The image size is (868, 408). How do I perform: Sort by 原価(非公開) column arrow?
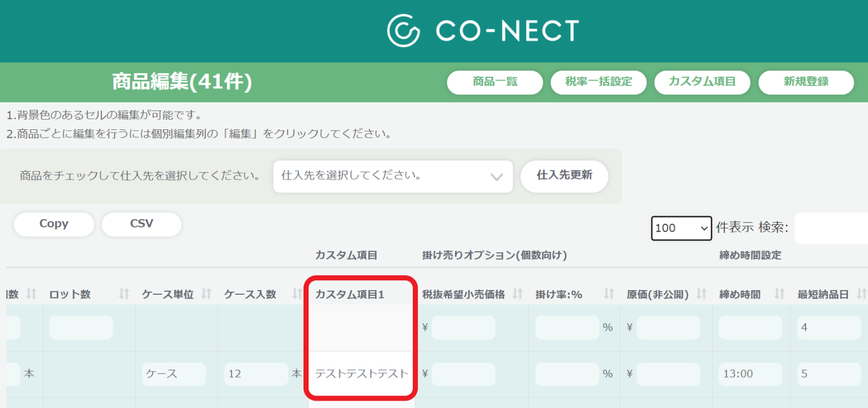(x=702, y=294)
